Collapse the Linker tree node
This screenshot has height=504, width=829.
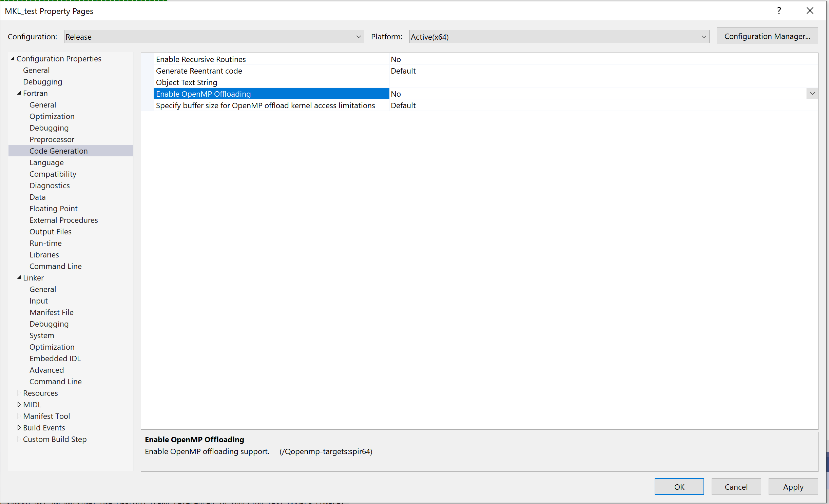click(19, 278)
